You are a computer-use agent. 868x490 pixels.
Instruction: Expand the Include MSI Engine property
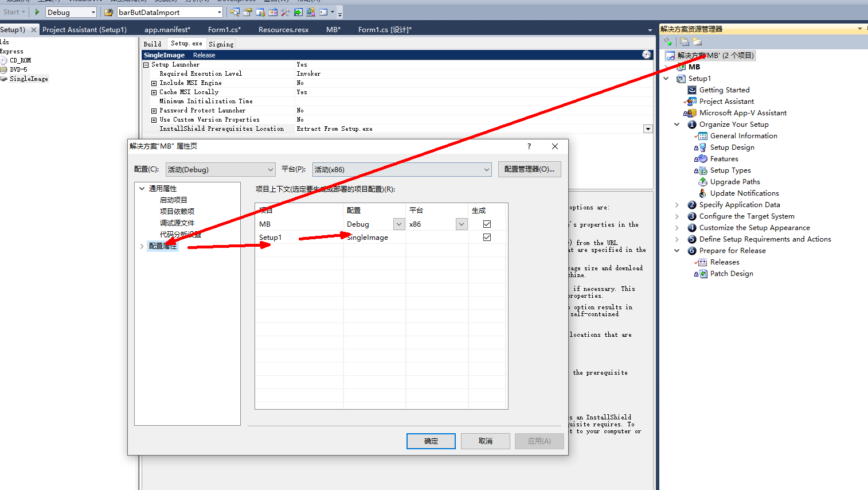point(154,83)
